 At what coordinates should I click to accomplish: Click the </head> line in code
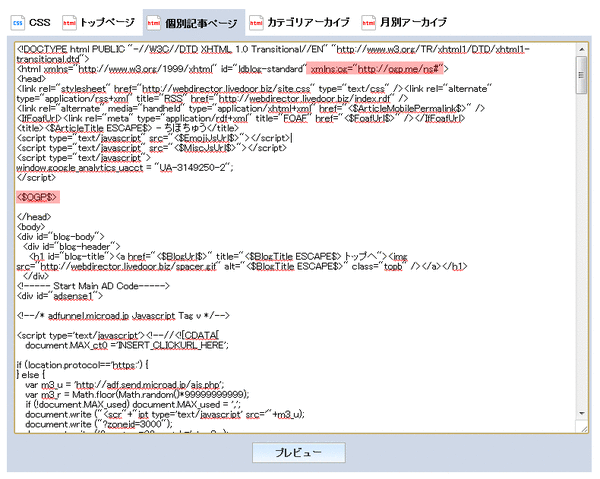point(34,217)
